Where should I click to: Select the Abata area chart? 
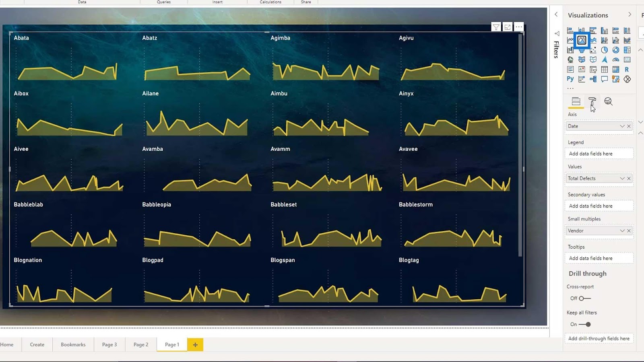67,72
